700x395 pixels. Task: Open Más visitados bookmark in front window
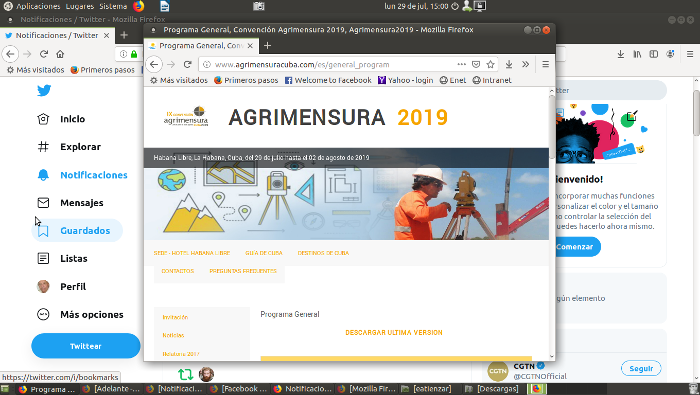(x=179, y=80)
